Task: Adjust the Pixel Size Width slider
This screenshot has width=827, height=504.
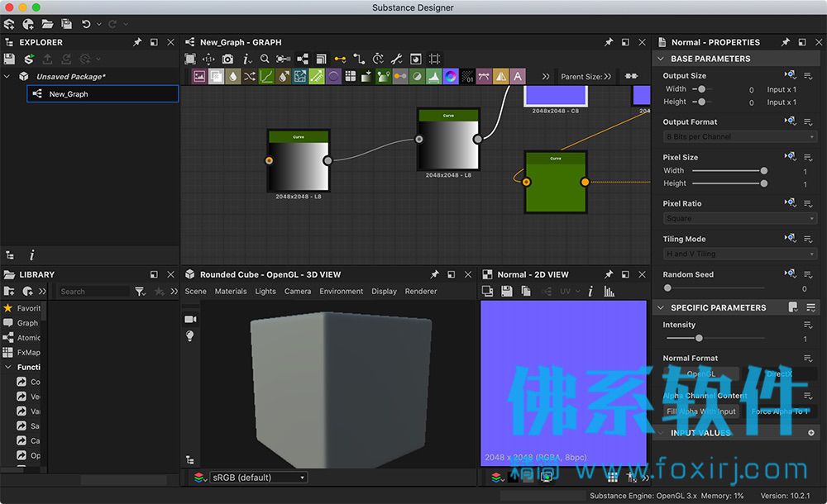Action: [763, 170]
